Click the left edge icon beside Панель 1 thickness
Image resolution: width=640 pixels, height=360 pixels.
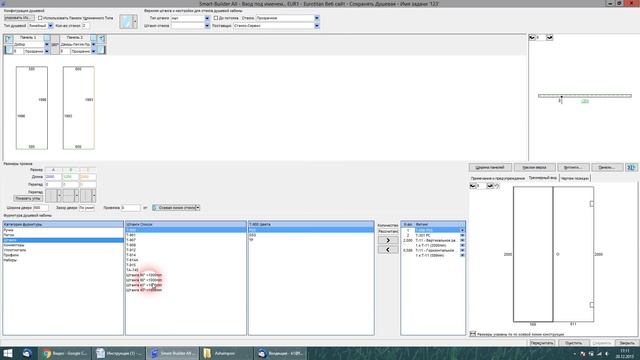click(9, 51)
